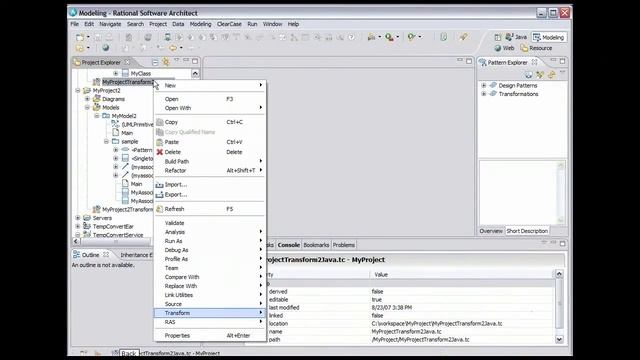Select Copy from the context menu
Viewport: 640px width, 360px height.
tap(210, 122)
